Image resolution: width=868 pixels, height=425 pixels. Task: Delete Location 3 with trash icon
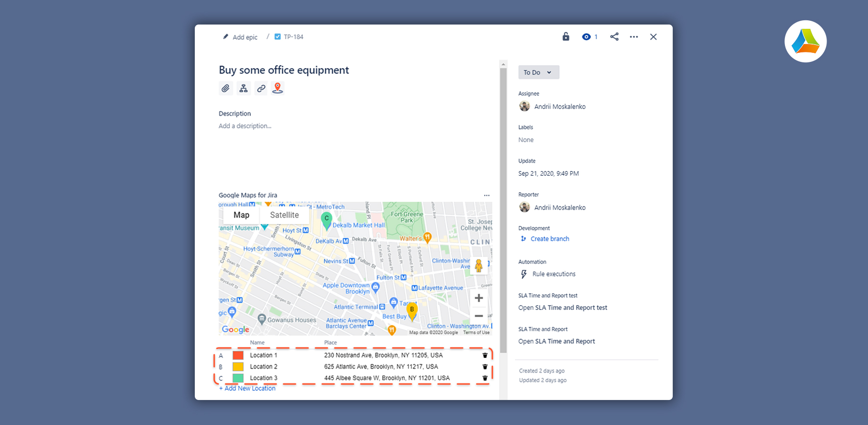pos(484,378)
